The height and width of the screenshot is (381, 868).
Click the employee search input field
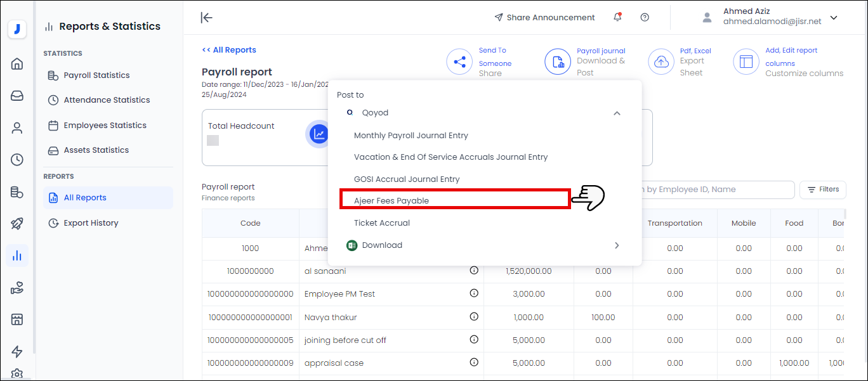click(717, 190)
